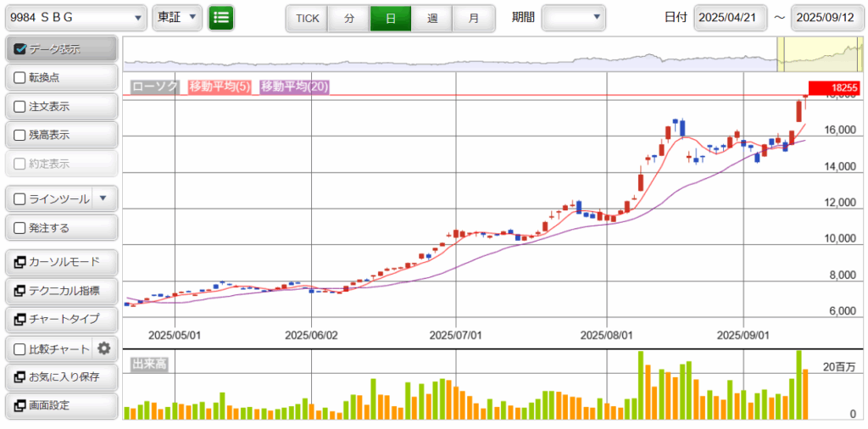Expand the 東証 market dropdown
Screen dimensions: 868x429
pos(176,18)
